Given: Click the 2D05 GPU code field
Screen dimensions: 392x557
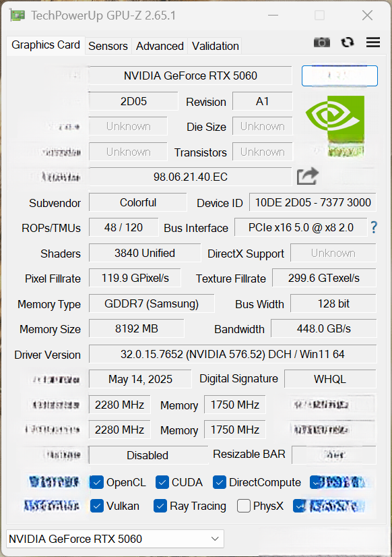Looking at the screenshot, I should [133, 101].
